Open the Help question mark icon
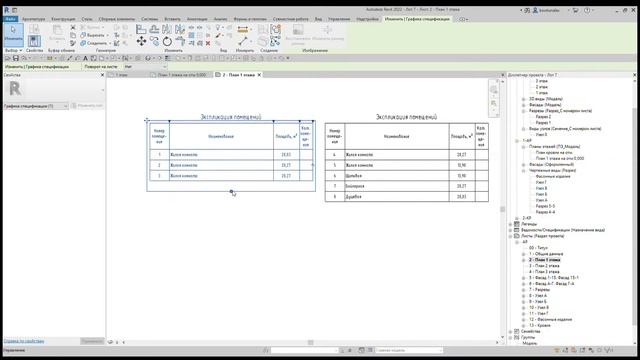 click(587, 10)
